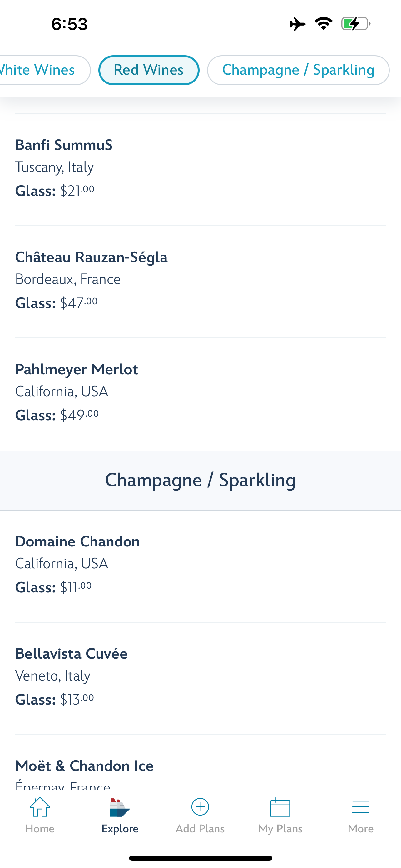
Task: Open Pahlmeyer Merlot listing
Action: pos(77,370)
